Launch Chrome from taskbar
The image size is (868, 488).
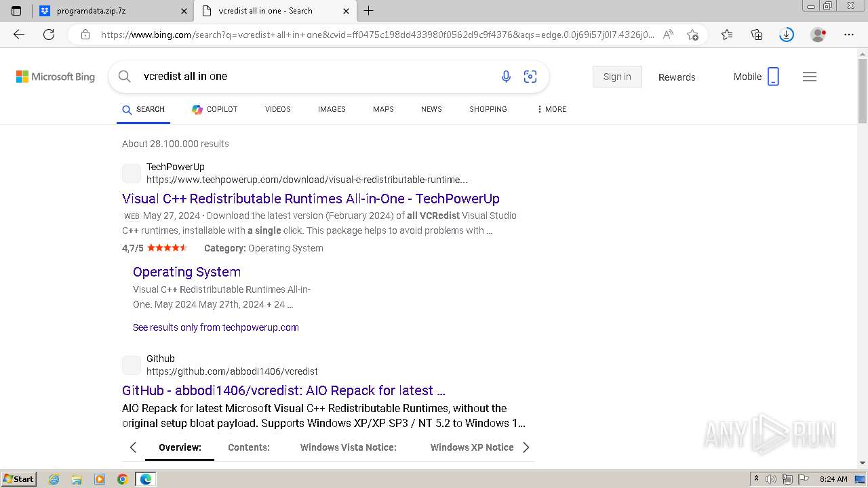[x=123, y=479]
